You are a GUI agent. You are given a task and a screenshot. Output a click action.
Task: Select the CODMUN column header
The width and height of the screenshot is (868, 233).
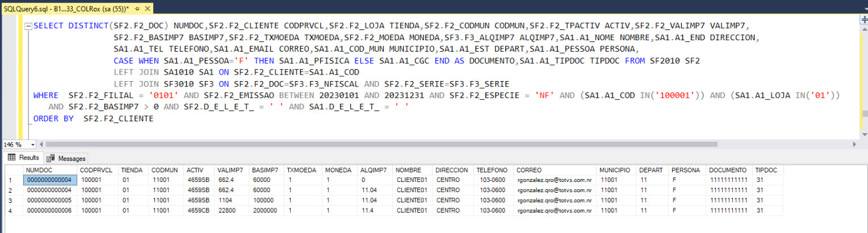tap(166, 171)
